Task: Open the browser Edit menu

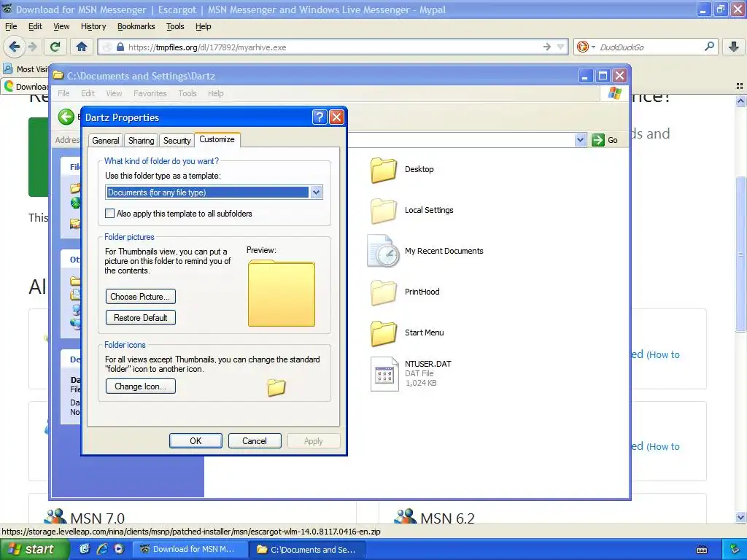Action: click(x=35, y=26)
